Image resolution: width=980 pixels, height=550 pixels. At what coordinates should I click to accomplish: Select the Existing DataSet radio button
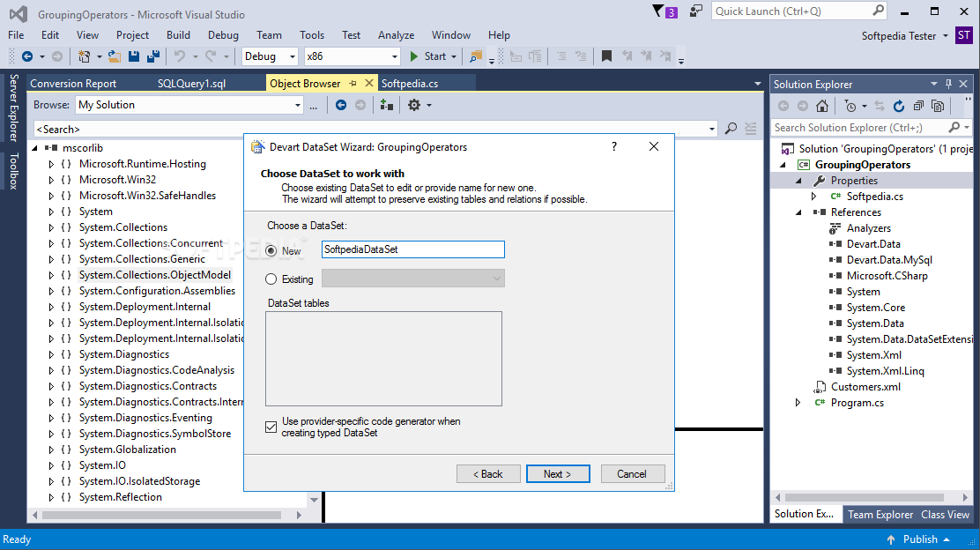point(271,279)
